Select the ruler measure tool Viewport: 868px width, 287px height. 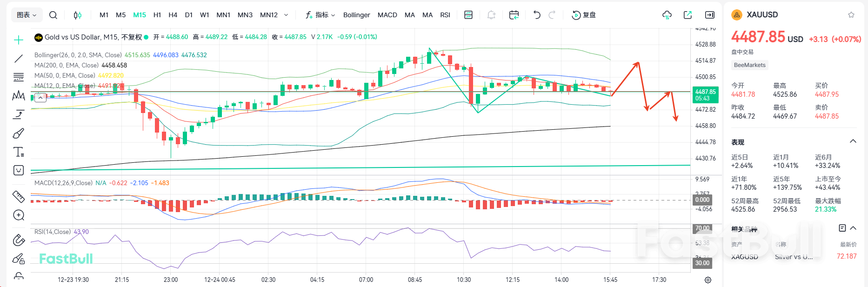click(x=19, y=197)
